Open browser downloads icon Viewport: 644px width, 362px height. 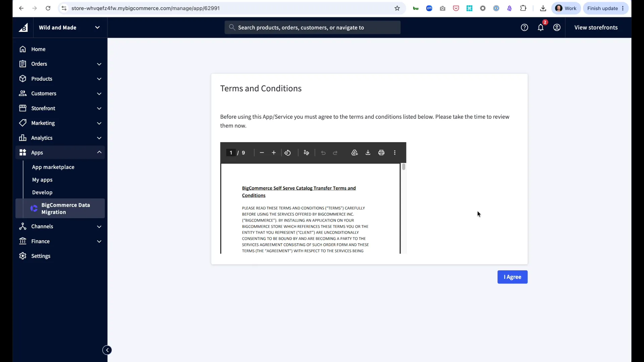543,8
